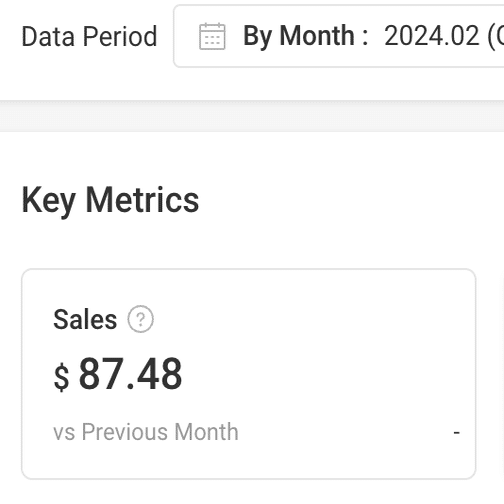Click the partially visible card beside Sales

pyautogui.click(x=502, y=374)
